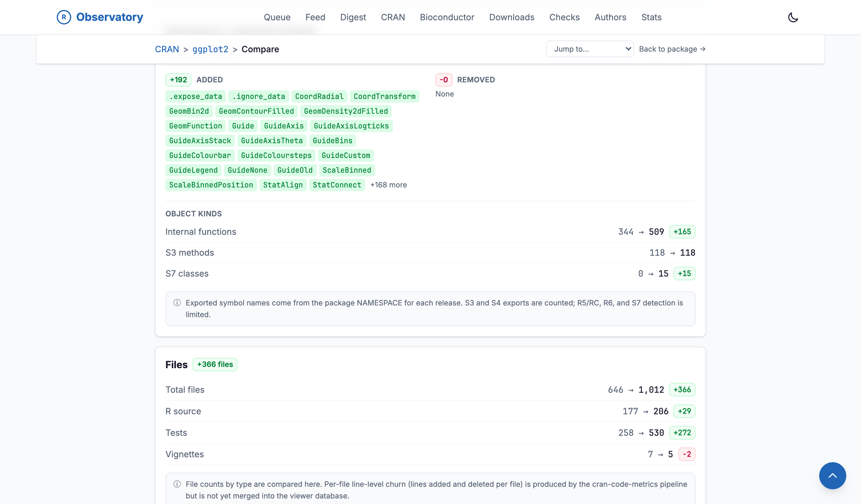Go to the CRAN nav item
This screenshot has height=504, width=861.
coord(393,17)
